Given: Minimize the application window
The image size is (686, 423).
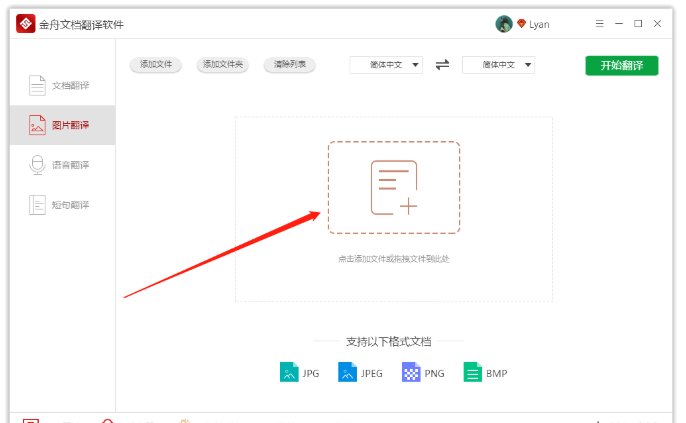Looking at the screenshot, I should [619, 24].
